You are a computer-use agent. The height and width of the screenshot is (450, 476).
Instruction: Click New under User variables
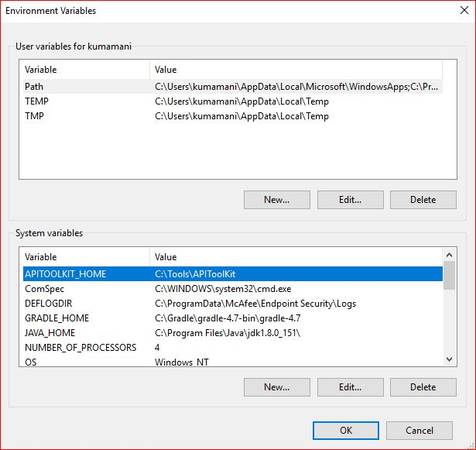pos(277,200)
